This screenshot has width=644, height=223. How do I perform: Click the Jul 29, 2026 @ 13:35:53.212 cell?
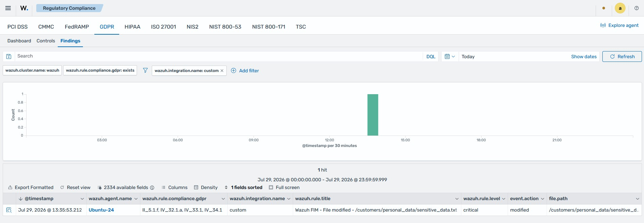point(51,210)
